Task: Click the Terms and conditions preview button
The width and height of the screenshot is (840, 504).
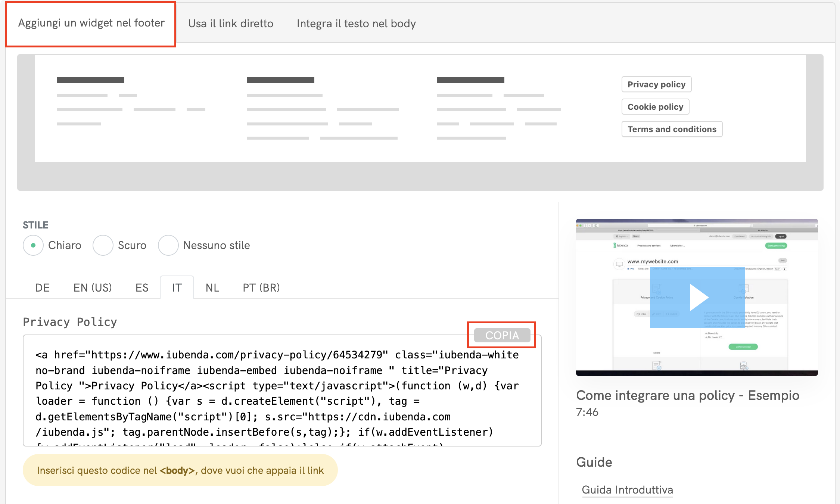Action: tap(672, 129)
